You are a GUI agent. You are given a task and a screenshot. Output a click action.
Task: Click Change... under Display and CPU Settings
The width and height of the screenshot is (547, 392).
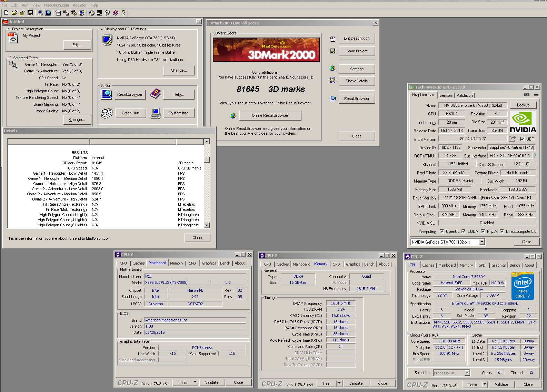coord(179,70)
